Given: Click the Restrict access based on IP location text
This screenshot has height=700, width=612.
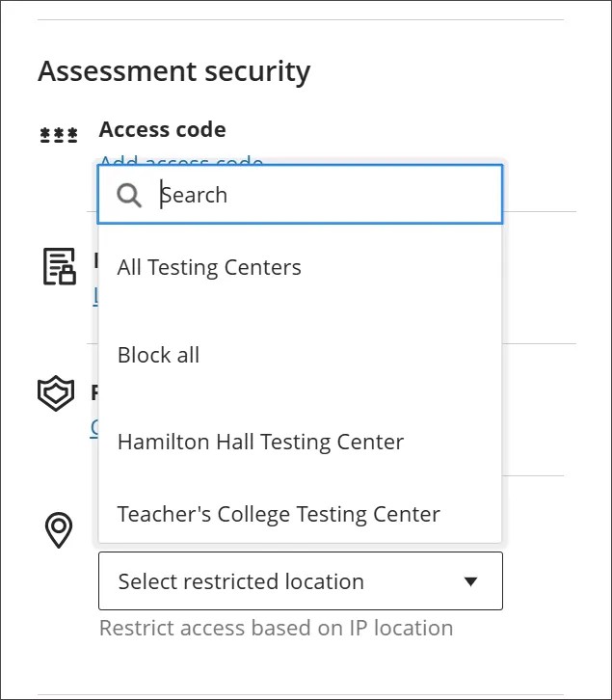Looking at the screenshot, I should pos(276,629).
